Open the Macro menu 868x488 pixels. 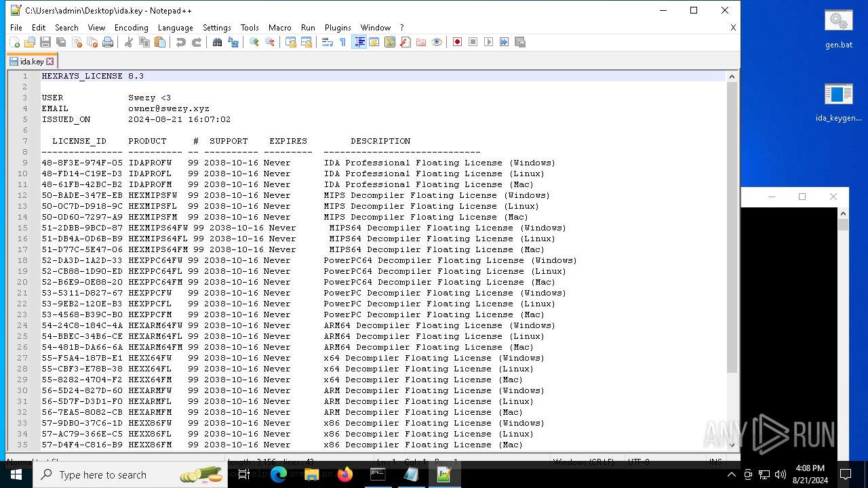pyautogui.click(x=279, y=28)
